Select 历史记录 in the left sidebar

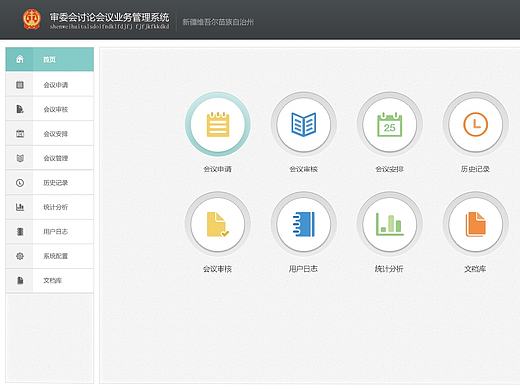pyautogui.click(x=50, y=183)
